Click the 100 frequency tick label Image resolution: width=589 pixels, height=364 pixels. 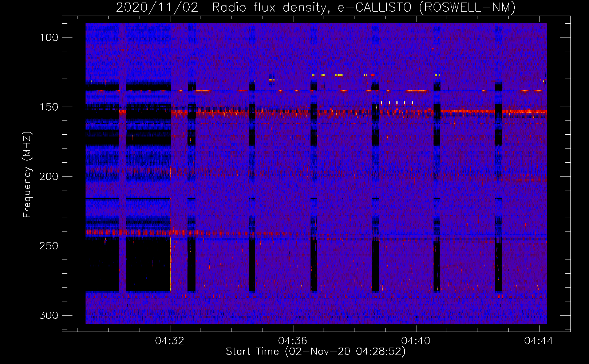[49, 37]
